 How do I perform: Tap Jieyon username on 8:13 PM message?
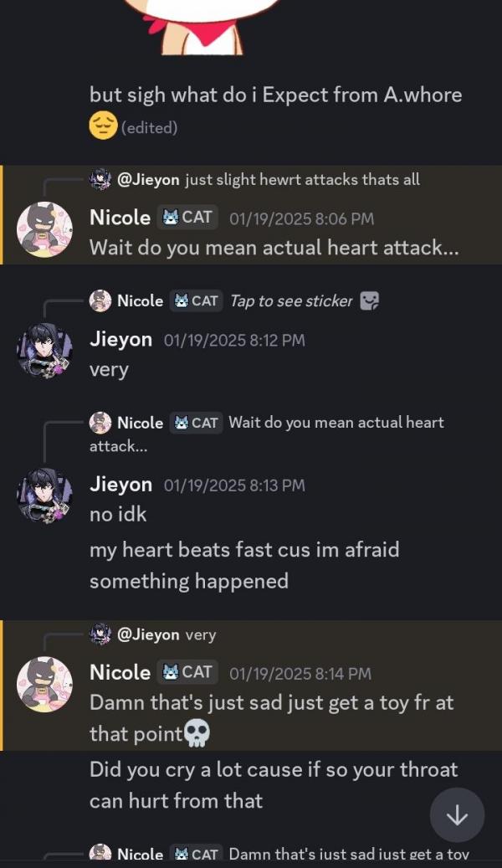120,485
